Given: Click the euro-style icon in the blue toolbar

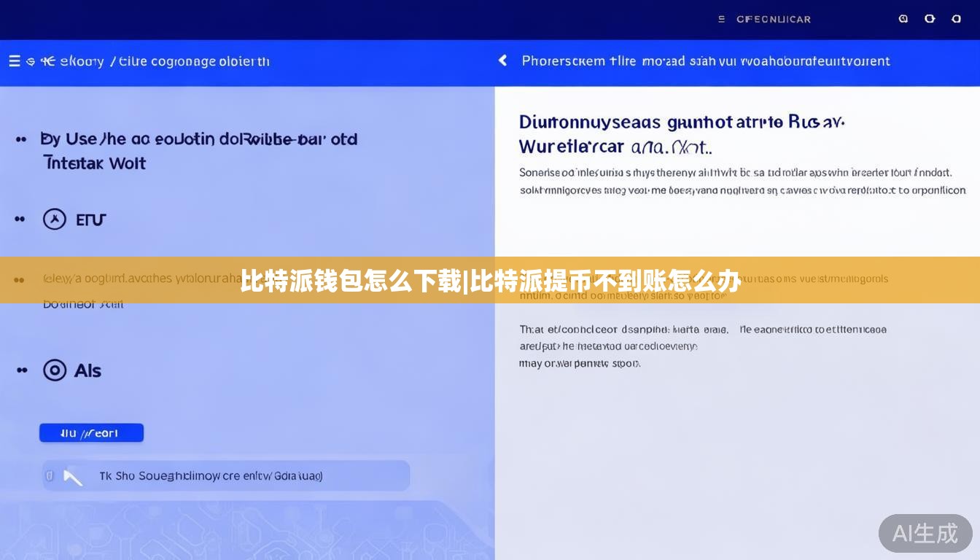Looking at the screenshot, I should click(47, 61).
